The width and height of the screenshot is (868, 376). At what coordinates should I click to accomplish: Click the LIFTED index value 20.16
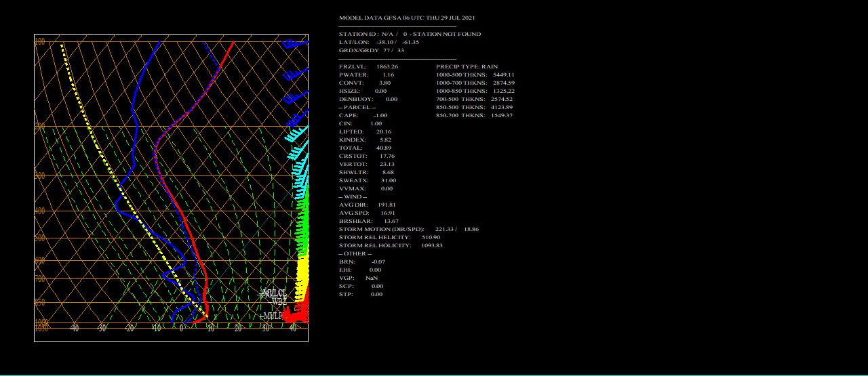point(383,131)
